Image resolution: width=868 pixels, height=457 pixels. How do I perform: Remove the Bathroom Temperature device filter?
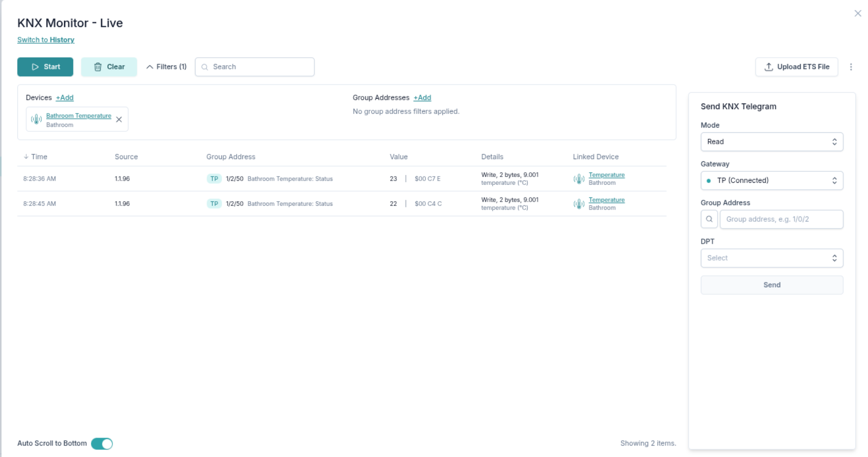click(119, 120)
